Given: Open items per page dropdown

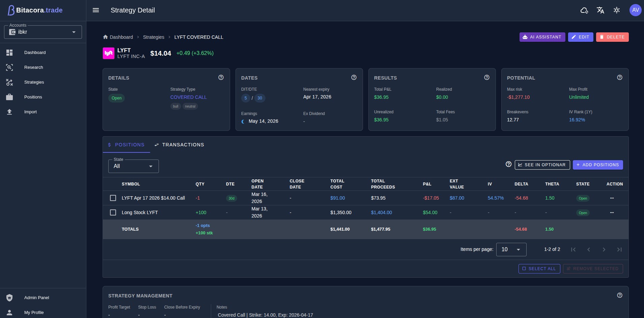Looking at the screenshot, I should tap(511, 250).
